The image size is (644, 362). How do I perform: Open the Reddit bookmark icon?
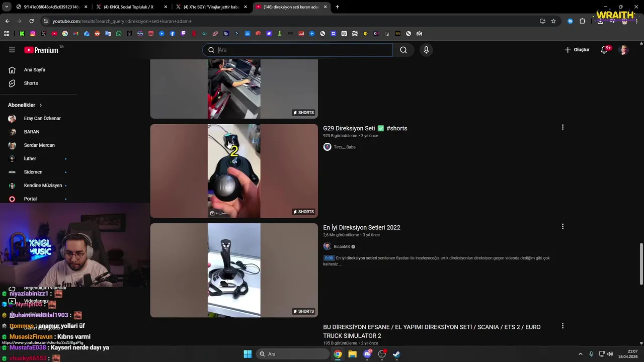coord(97,34)
